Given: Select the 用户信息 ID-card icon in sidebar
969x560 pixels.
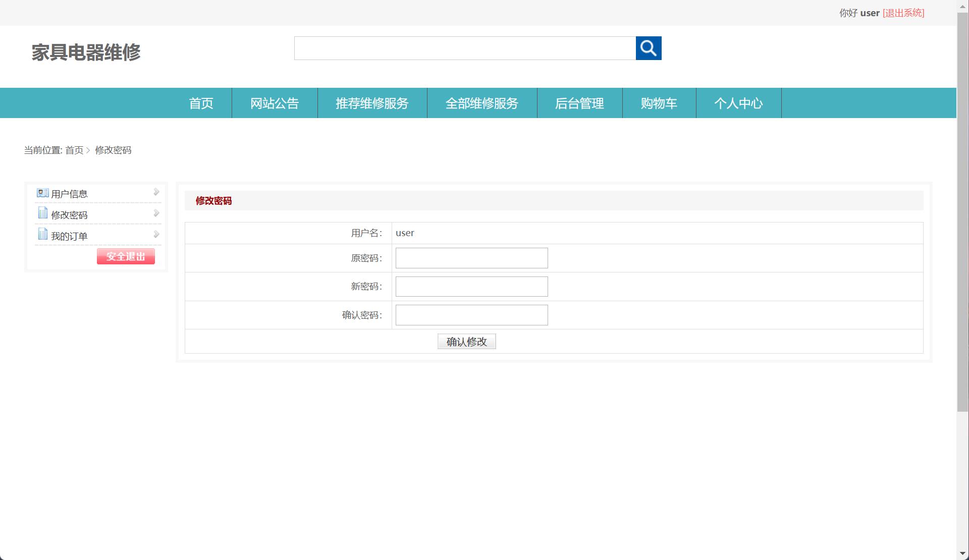Looking at the screenshot, I should pyautogui.click(x=42, y=192).
